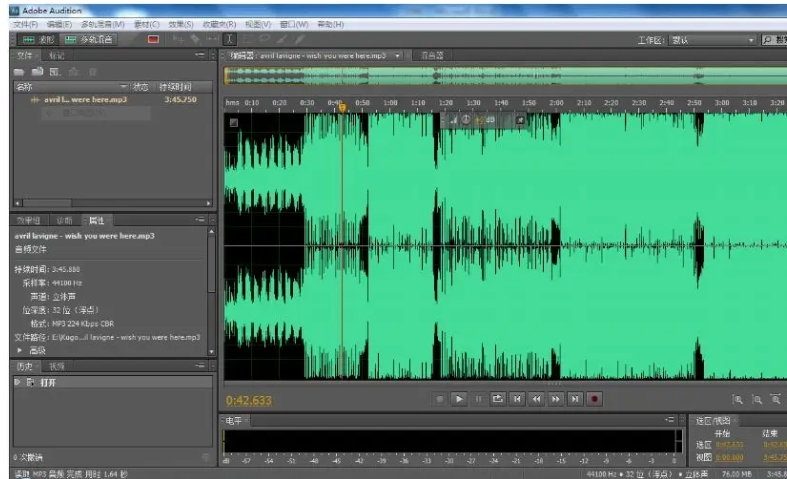Switch to the 效果组 (Effects Rack) tab
Screen dimensions: 787x479
28,220
